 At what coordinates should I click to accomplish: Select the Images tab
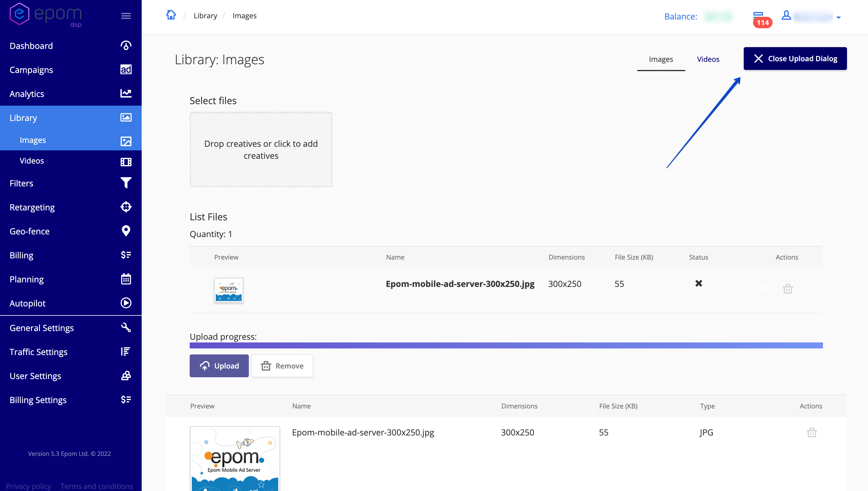(x=661, y=59)
